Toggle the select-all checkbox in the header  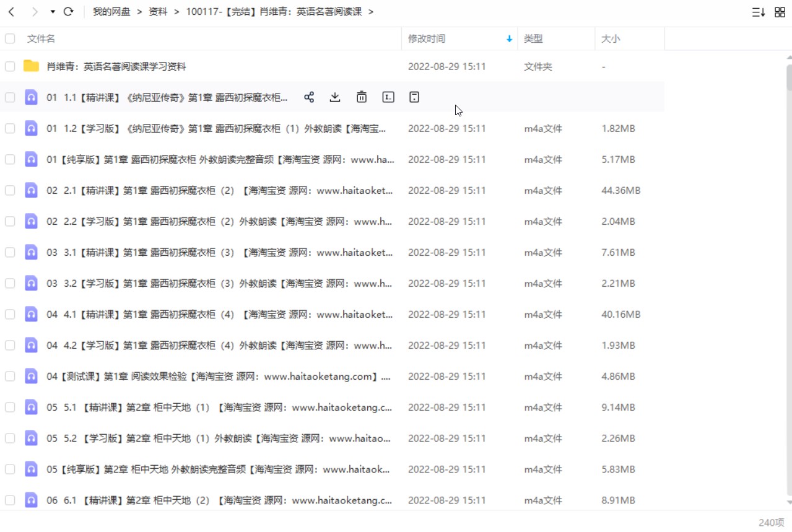[10, 38]
